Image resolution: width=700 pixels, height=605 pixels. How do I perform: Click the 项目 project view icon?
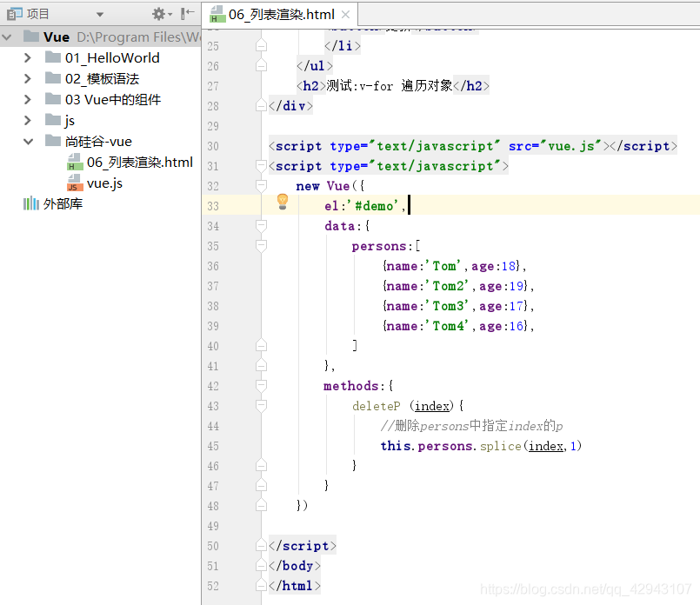pos(14,14)
